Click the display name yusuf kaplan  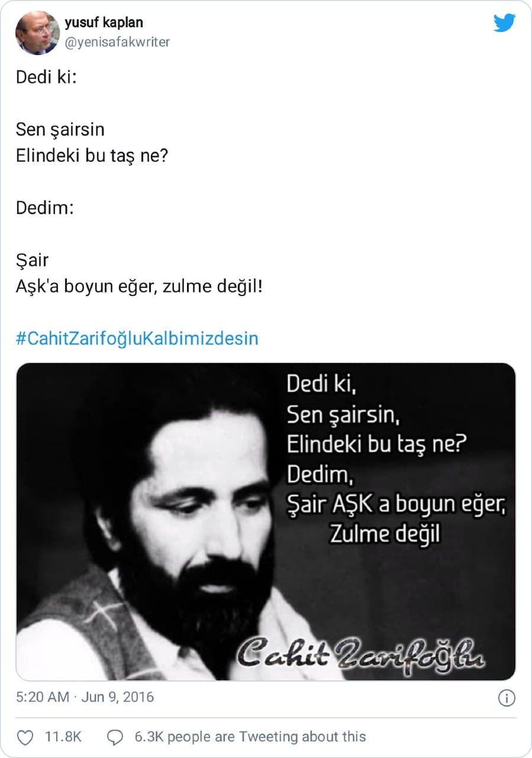[x=104, y=23]
